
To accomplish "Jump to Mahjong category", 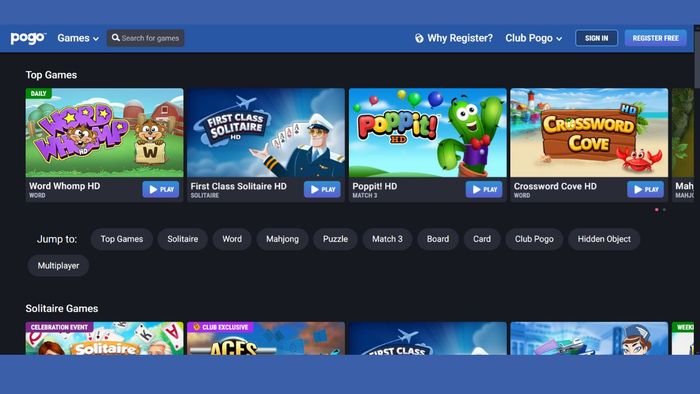I will pyautogui.click(x=283, y=239).
